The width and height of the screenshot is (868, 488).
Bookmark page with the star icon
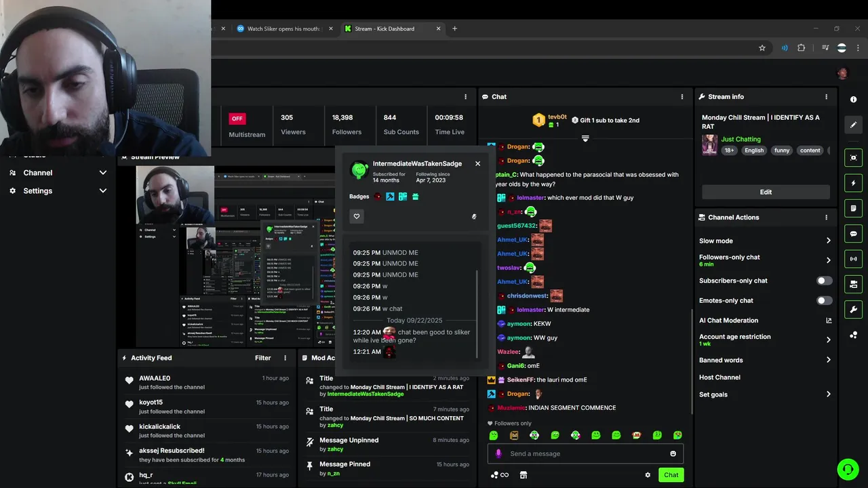762,48
